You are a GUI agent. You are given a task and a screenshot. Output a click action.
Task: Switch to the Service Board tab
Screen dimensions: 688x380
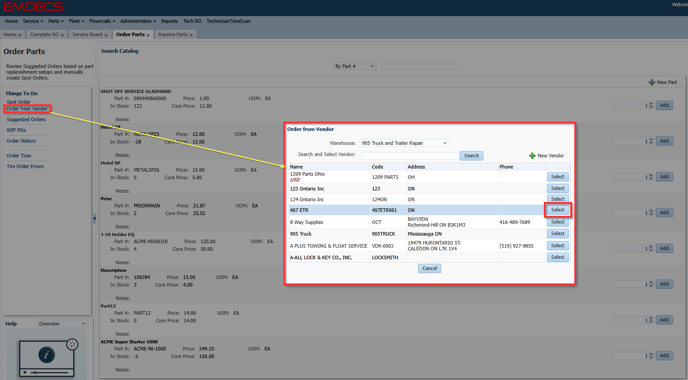[x=87, y=35]
